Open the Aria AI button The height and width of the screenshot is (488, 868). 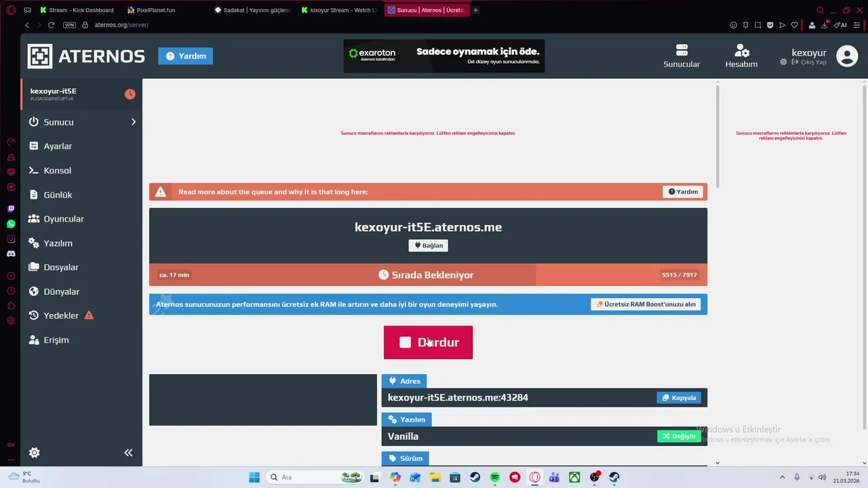[x=841, y=25]
